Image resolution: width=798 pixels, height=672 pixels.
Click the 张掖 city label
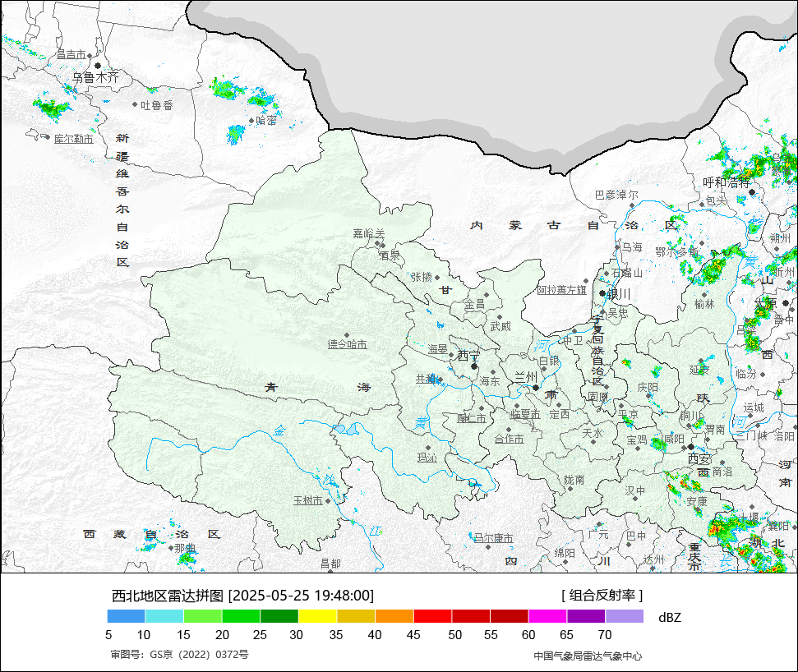point(422,277)
